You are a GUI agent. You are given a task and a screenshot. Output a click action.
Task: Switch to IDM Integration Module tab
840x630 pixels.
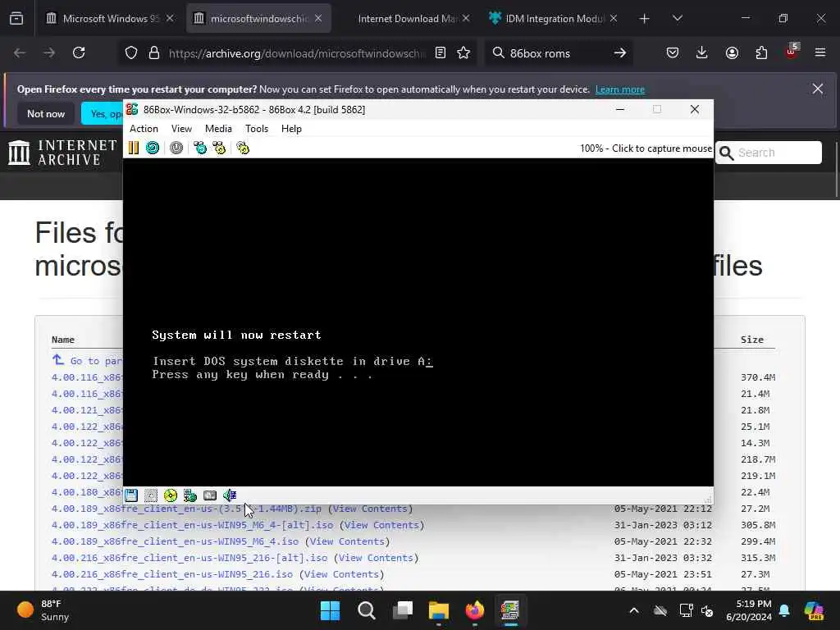coord(554,18)
